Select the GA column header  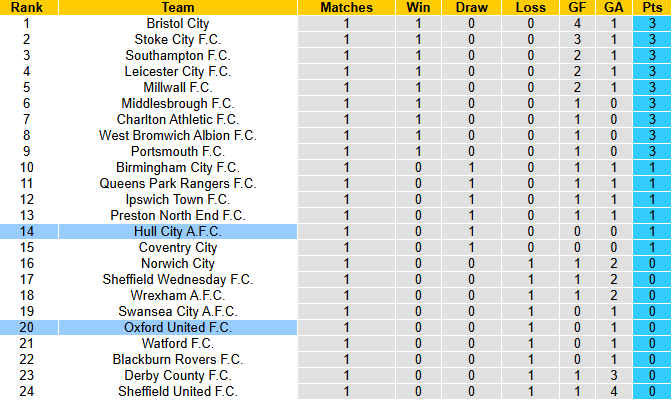pyautogui.click(x=613, y=7)
